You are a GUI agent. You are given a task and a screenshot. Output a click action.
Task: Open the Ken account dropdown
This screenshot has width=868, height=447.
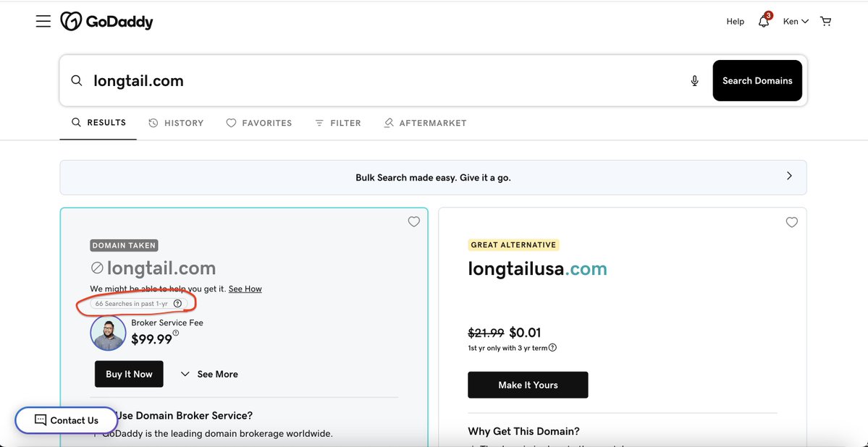pyautogui.click(x=796, y=22)
